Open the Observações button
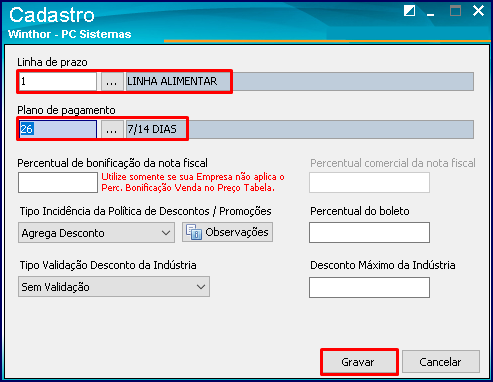This screenshot has height=382, width=493. pyautogui.click(x=227, y=232)
